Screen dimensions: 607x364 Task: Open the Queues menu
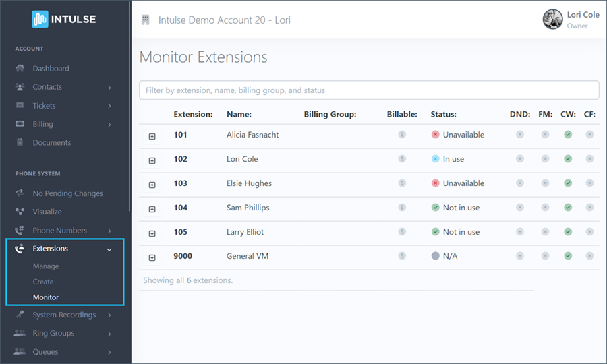45,352
